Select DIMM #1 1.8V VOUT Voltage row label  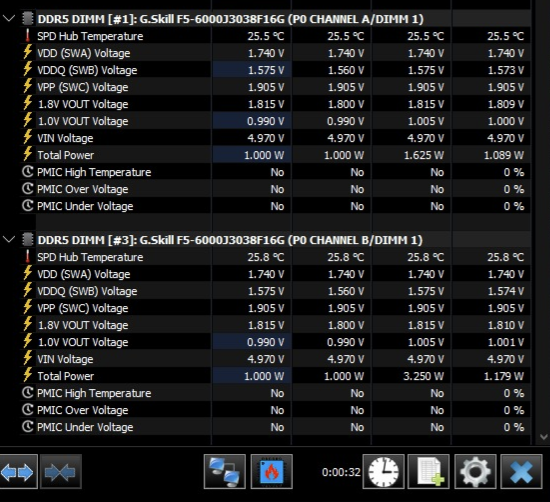83,104
